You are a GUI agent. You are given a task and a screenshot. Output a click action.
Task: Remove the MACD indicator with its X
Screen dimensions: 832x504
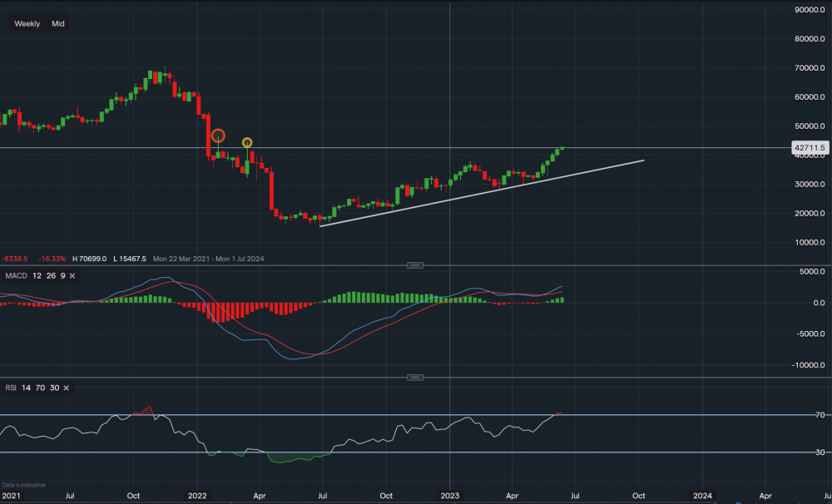[72, 275]
